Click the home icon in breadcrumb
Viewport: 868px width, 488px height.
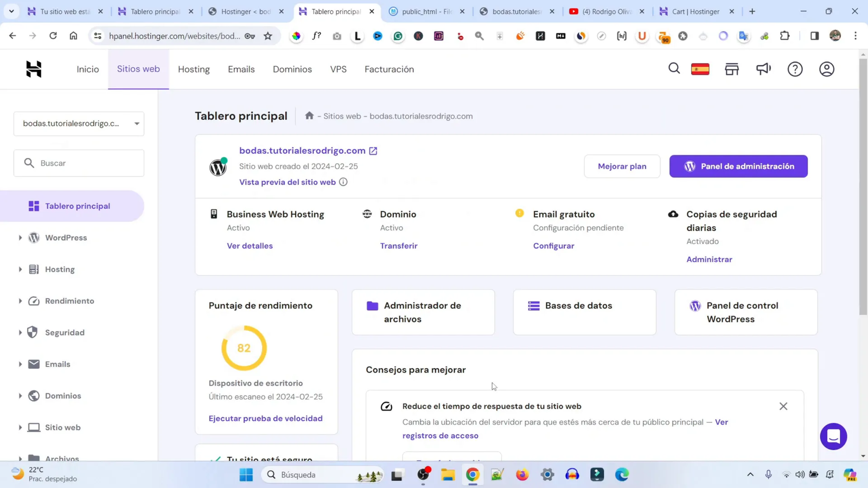pyautogui.click(x=309, y=115)
